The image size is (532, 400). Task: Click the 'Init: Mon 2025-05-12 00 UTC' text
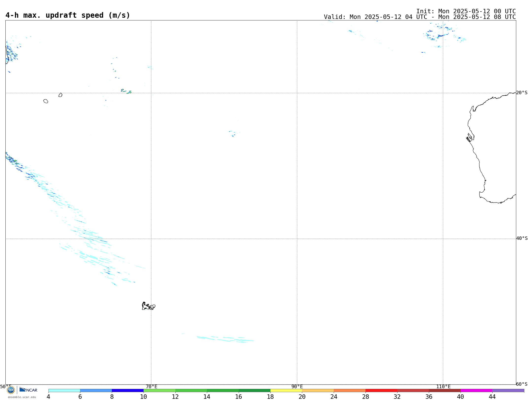click(466, 11)
